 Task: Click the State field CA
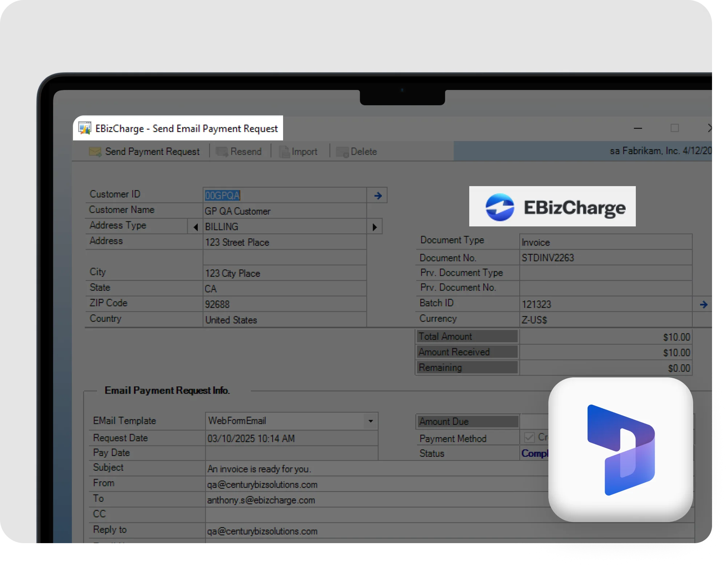click(x=285, y=289)
